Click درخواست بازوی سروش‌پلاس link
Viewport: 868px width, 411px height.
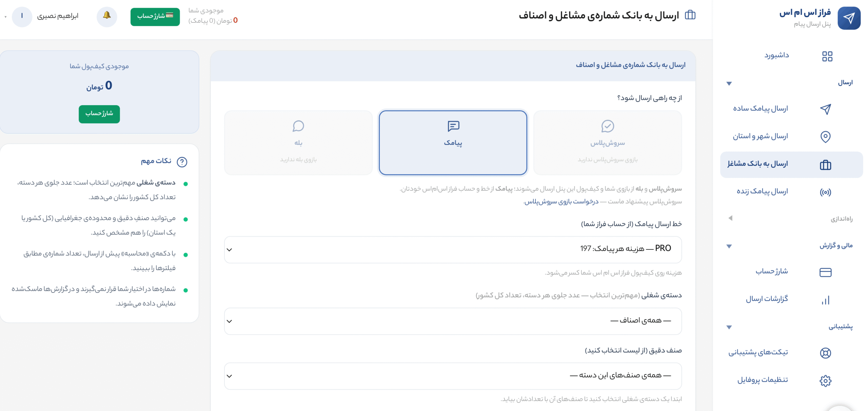tap(561, 202)
